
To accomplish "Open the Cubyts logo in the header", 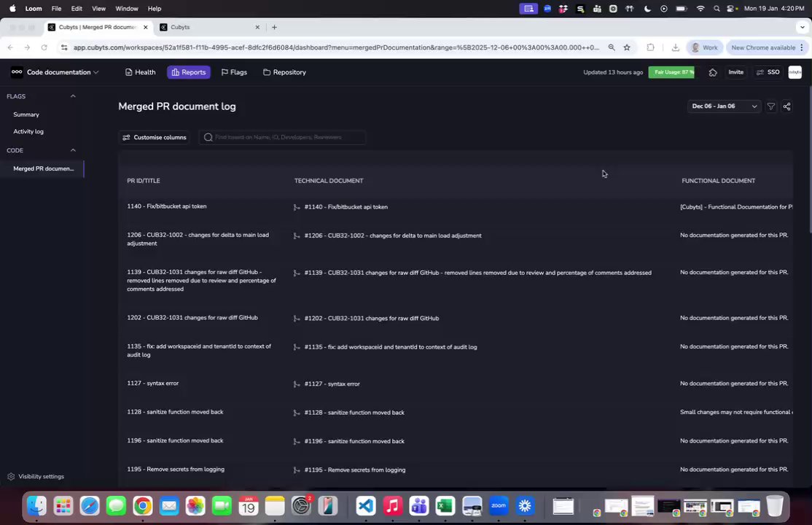I will (17, 73).
